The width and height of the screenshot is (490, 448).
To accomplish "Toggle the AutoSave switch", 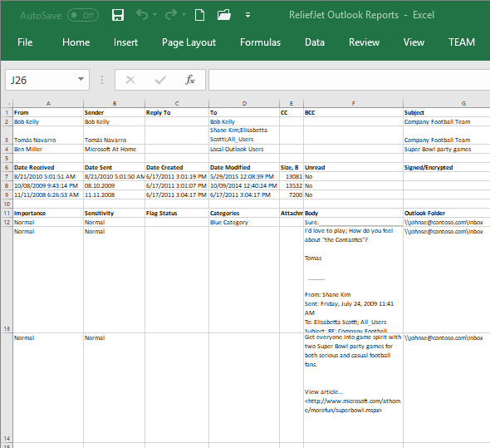I will click(83, 15).
